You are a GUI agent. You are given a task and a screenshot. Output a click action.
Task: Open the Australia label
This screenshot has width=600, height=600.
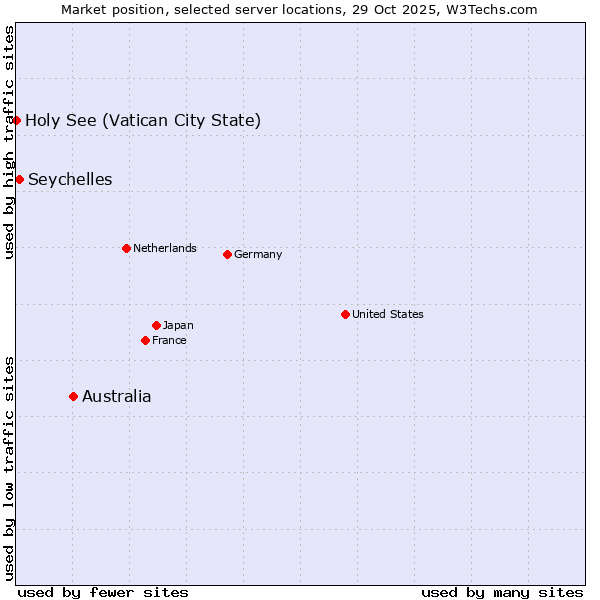(x=117, y=397)
